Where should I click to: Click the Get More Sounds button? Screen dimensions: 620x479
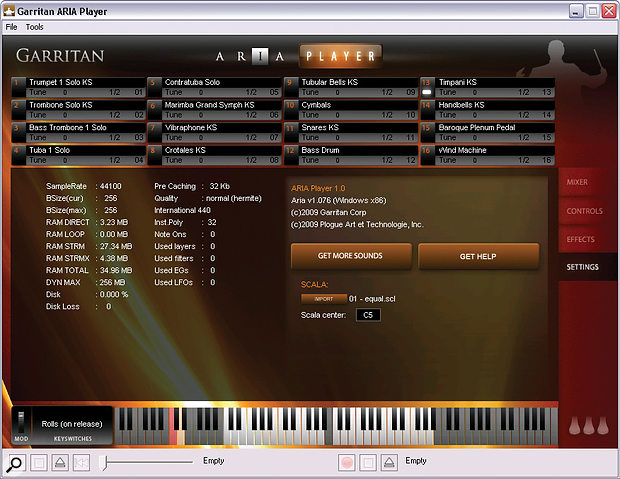(351, 256)
